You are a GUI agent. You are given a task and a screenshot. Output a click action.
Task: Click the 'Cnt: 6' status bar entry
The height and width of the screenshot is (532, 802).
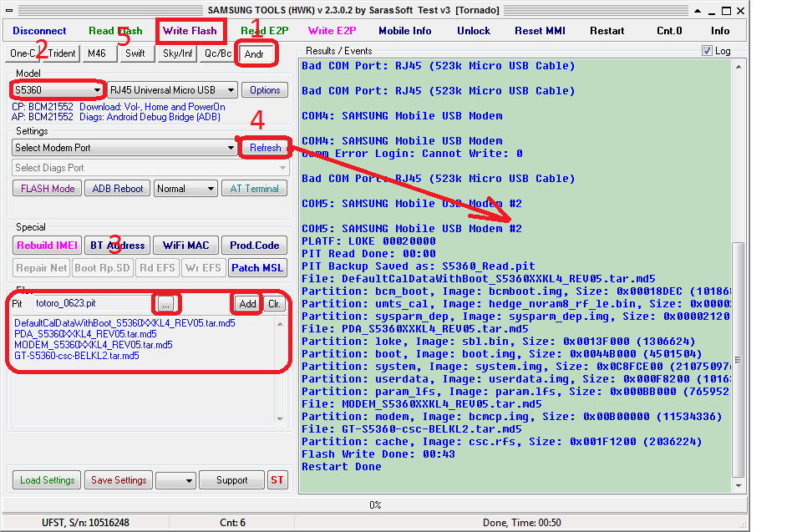coord(232,522)
